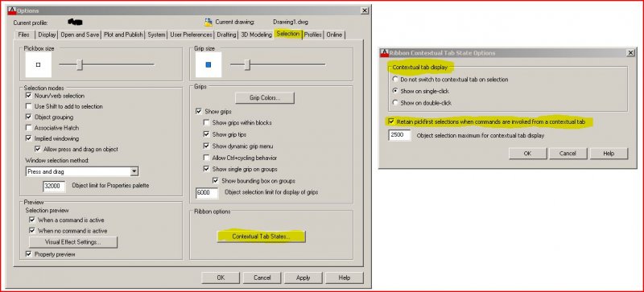Click the Grip size slider handle

pos(247,64)
